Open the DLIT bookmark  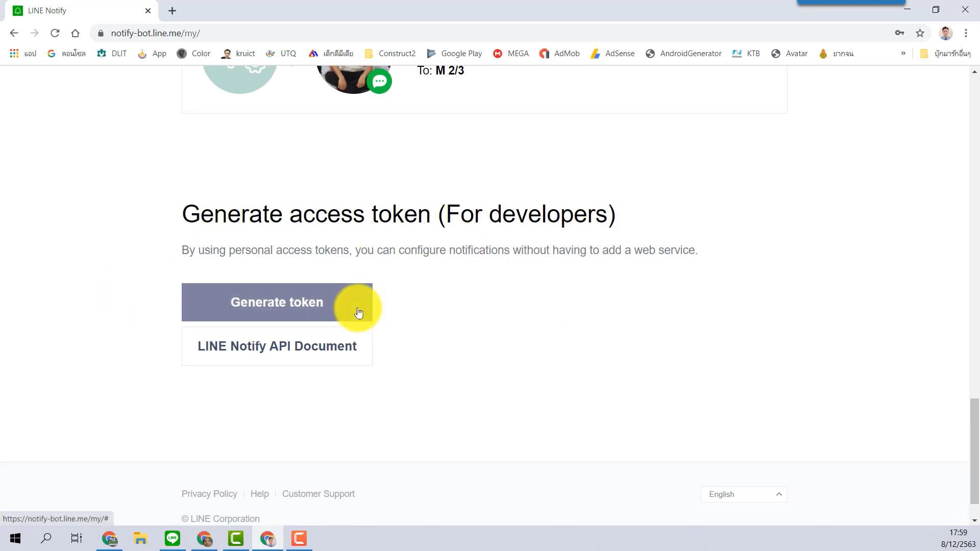(112, 54)
